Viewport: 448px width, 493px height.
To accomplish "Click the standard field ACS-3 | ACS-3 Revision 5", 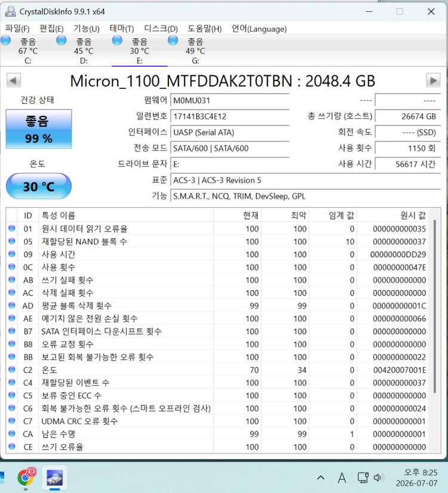I will click(305, 180).
